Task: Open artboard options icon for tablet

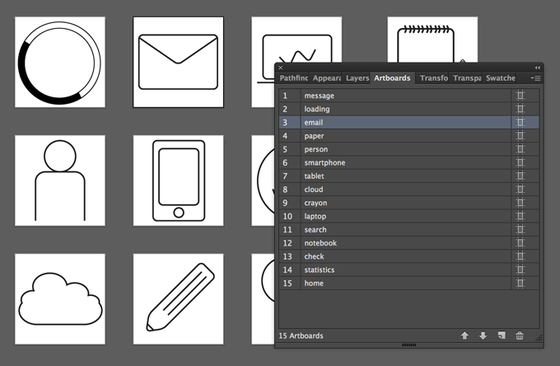Action: tap(520, 176)
